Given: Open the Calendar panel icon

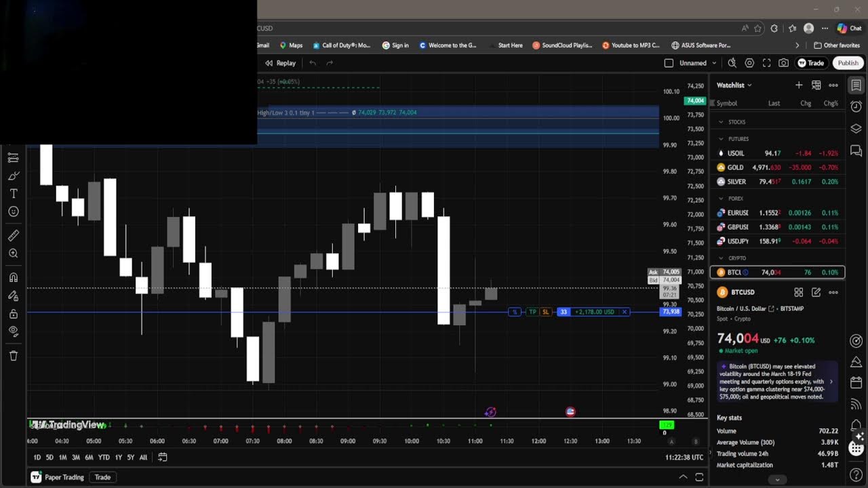Looking at the screenshot, I should (856, 383).
